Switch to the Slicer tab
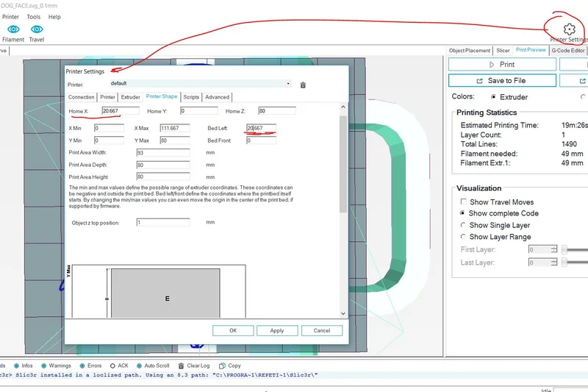The image size is (588, 392). coord(503,51)
